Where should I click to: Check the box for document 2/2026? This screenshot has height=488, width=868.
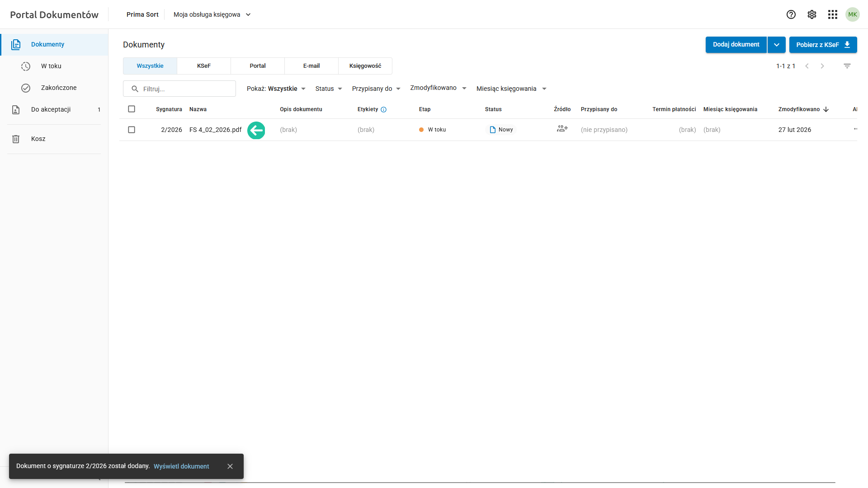pos(132,130)
